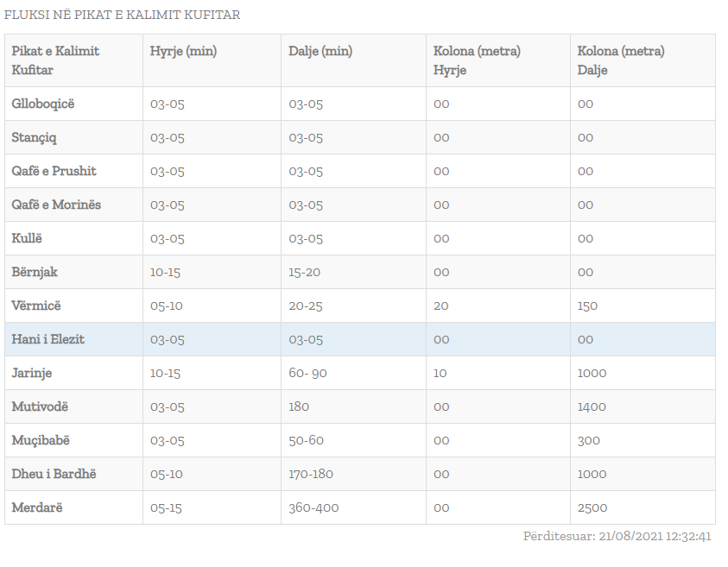Click the Hyrje (min) column header

[x=183, y=51]
